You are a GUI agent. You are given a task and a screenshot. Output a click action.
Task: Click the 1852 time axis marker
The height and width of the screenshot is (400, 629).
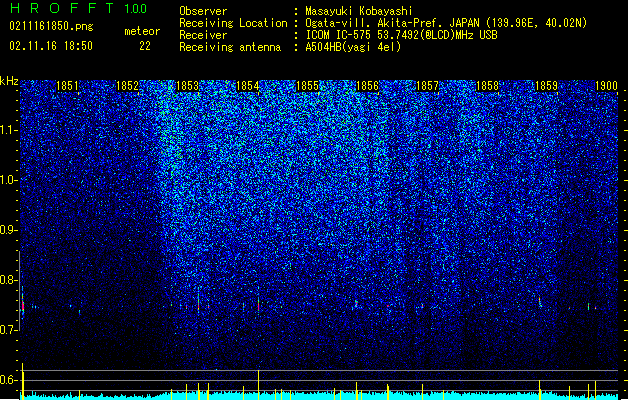point(127,86)
